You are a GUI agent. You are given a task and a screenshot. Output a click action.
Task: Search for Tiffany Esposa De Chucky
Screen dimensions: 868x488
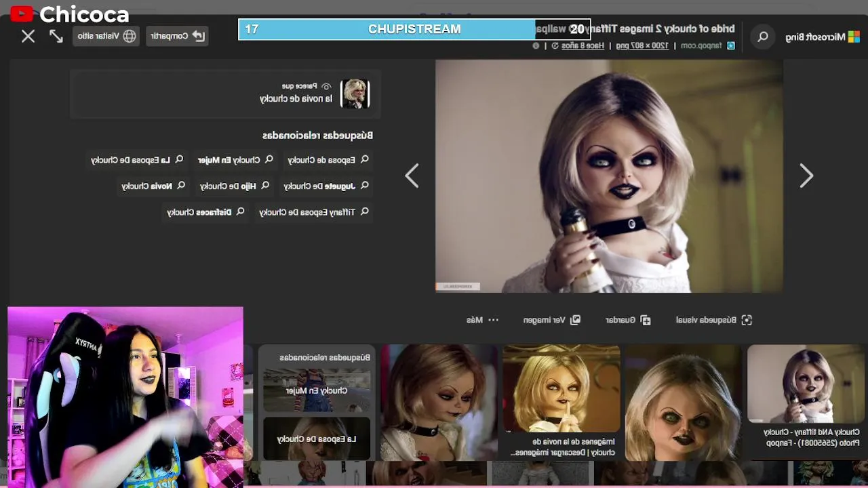click(314, 212)
